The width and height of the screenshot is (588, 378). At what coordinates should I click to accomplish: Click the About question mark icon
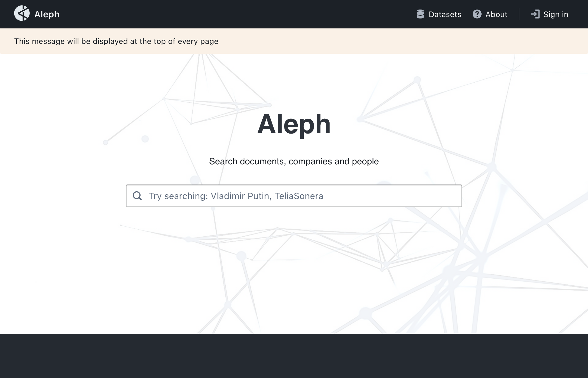coord(477,14)
